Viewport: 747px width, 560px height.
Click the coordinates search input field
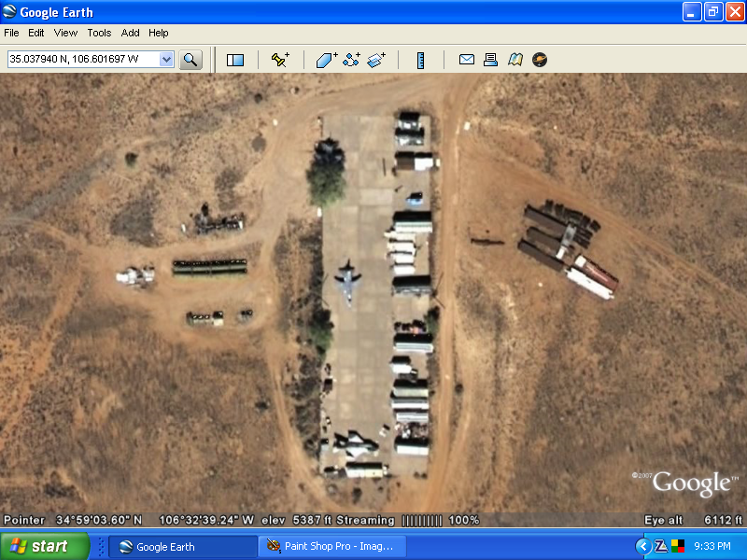point(84,60)
